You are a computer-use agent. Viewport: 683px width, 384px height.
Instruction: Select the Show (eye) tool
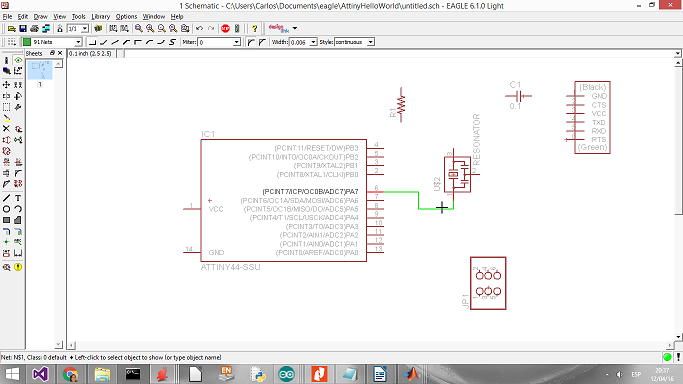click(18, 60)
